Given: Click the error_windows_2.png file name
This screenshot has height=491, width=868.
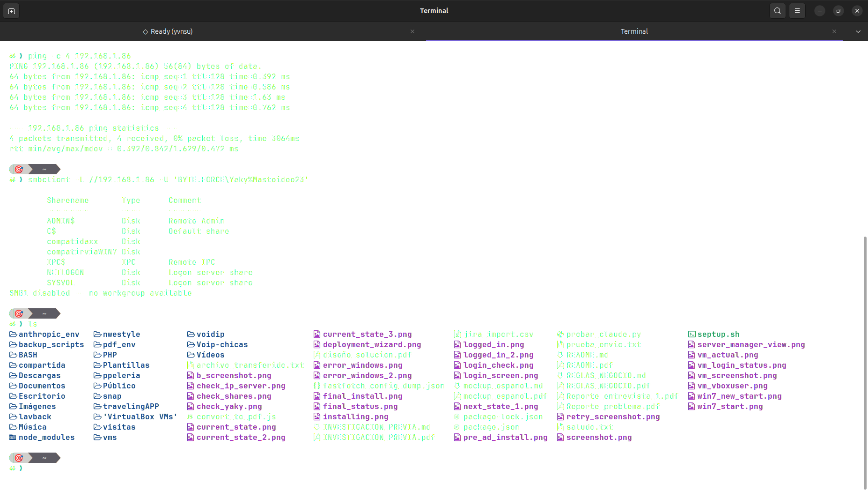Looking at the screenshot, I should [368, 375].
